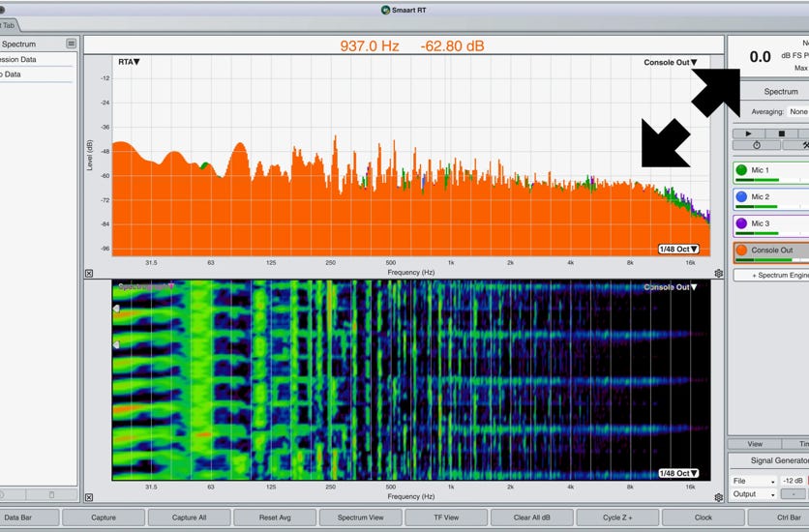Image resolution: width=809 pixels, height=532 pixels.
Task: Close the RTA pane with X box
Action: coord(89,274)
